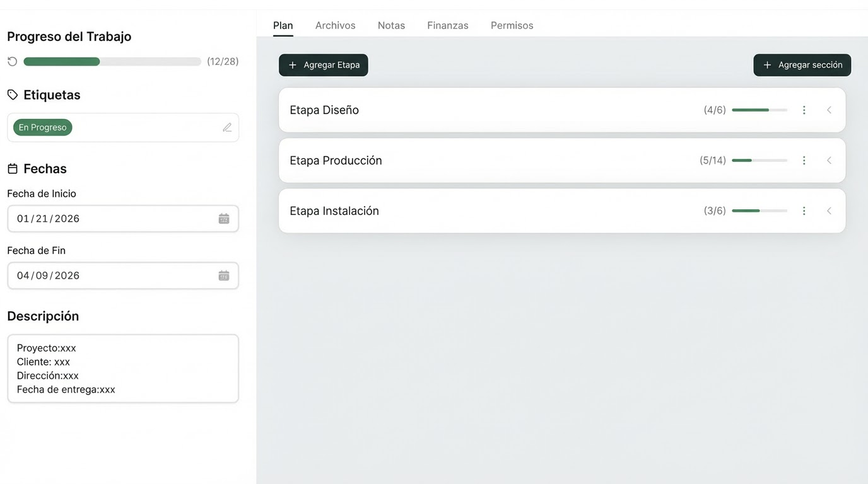
Task: Click the En Progreso tag badge
Action: (43, 127)
